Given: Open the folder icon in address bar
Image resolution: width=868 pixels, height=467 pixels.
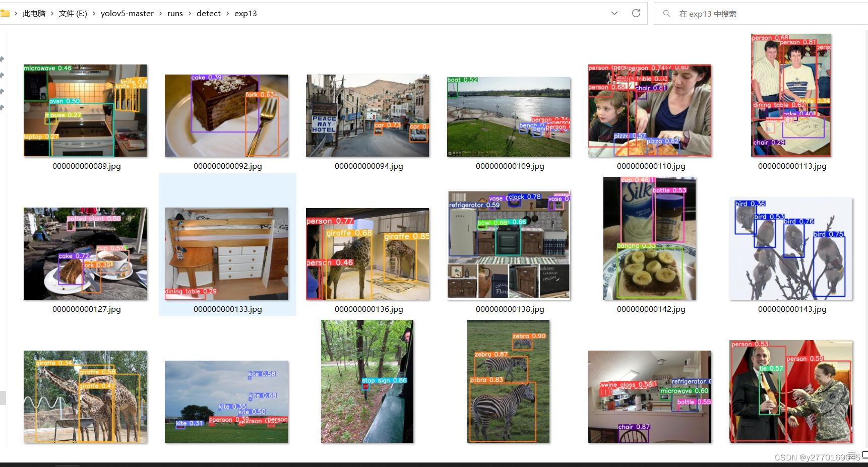Looking at the screenshot, I should [x=5, y=14].
